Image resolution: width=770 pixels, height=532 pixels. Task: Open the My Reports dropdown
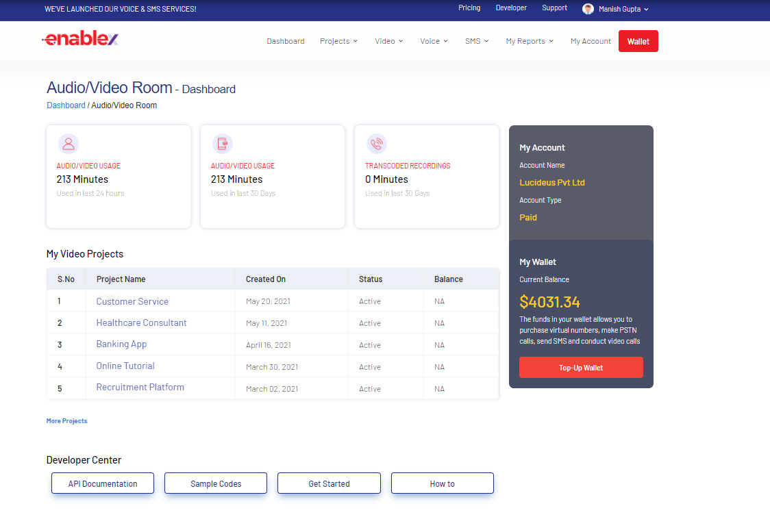pos(530,41)
